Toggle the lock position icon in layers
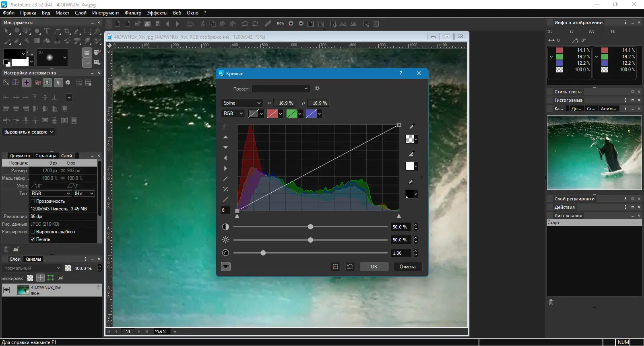644x346 pixels. pos(40,278)
